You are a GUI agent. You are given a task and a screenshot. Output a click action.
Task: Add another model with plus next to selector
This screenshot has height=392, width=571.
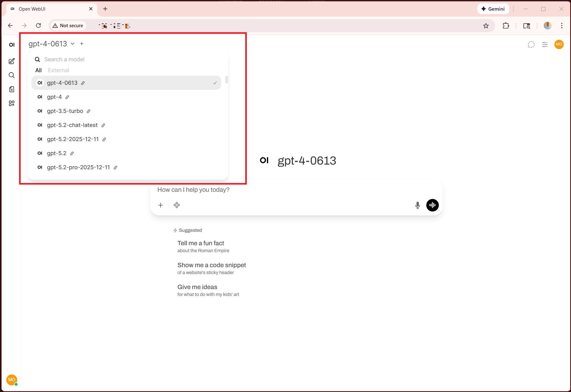point(82,44)
